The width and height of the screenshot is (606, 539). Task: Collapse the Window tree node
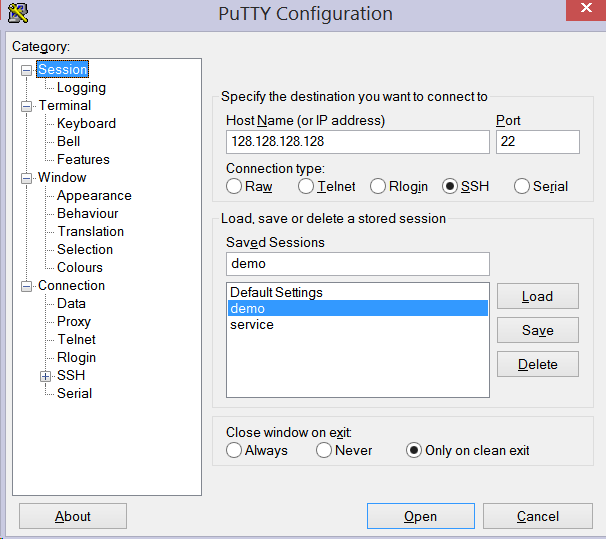[x=26, y=178]
